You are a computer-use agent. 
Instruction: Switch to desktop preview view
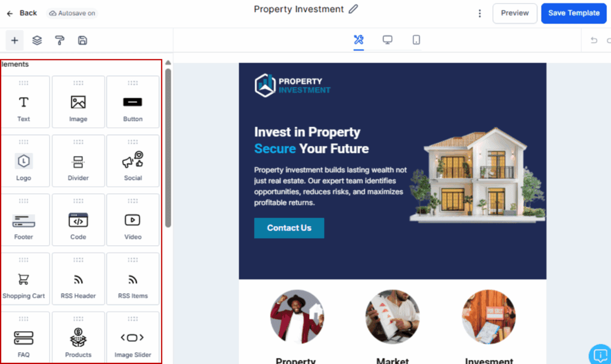387,40
